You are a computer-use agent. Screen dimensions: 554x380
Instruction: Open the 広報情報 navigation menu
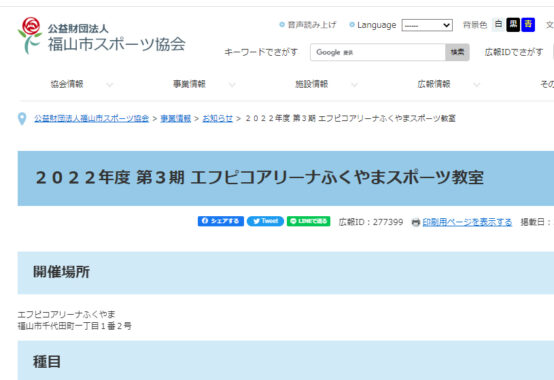(434, 84)
